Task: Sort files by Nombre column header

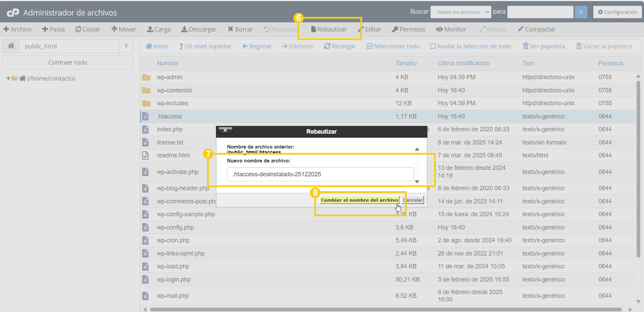Action: point(167,63)
